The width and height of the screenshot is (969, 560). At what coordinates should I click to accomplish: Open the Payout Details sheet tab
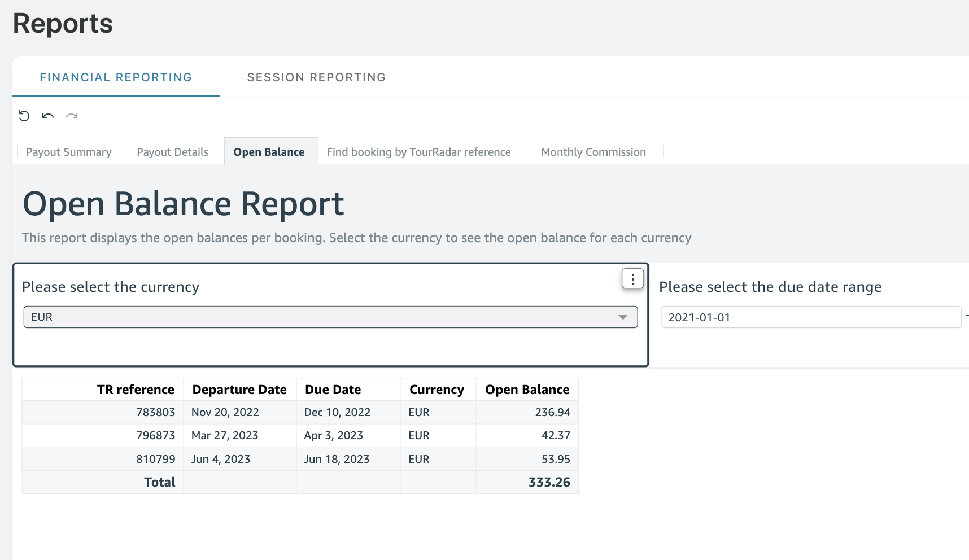172,152
